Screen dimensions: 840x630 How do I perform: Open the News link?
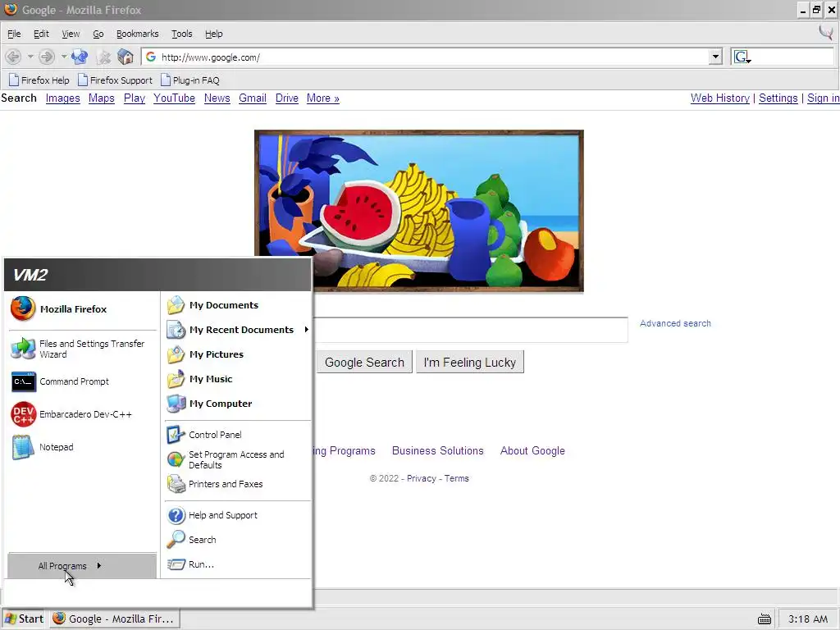coord(217,98)
